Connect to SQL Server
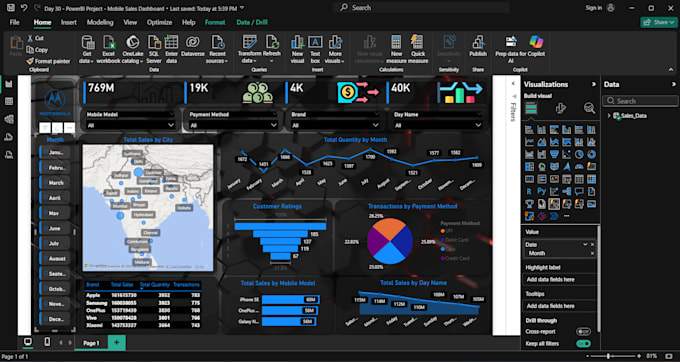Image resolution: width=680 pixels, height=362 pixels. pos(154,49)
